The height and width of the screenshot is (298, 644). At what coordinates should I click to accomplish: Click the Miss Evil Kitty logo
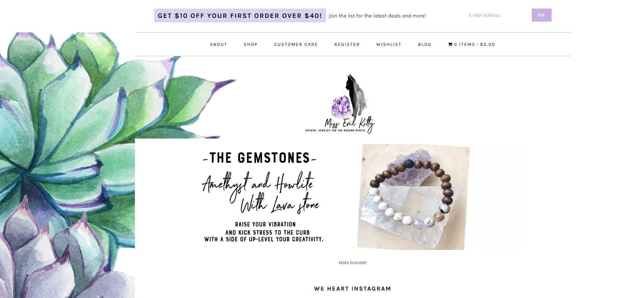(x=340, y=104)
